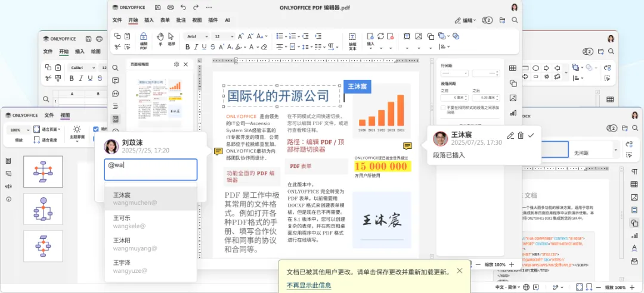Screen dimensions: 644x293
Task: Click the @wa comment input field
Action: (151, 170)
